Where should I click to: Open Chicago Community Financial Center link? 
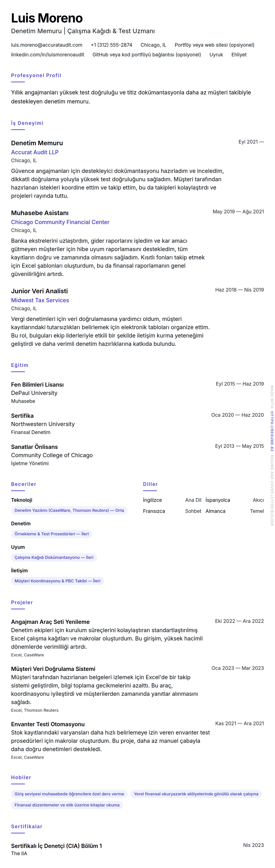tap(60, 222)
